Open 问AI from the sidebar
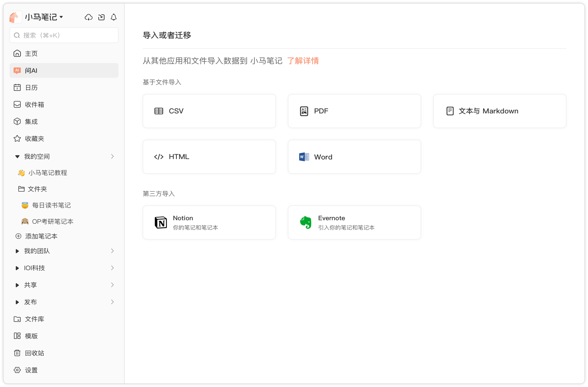This screenshot has height=387, width=588. click(x=31, y=70)
